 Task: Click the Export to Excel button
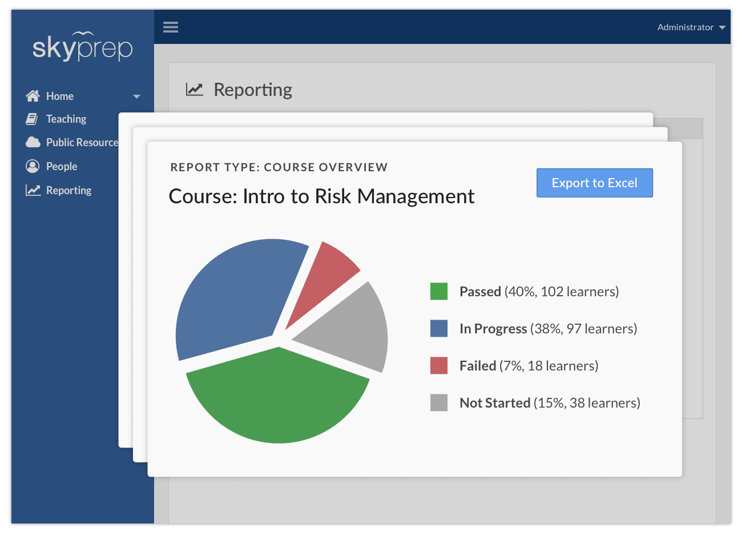pyautogui.click(x=594, y=183)
